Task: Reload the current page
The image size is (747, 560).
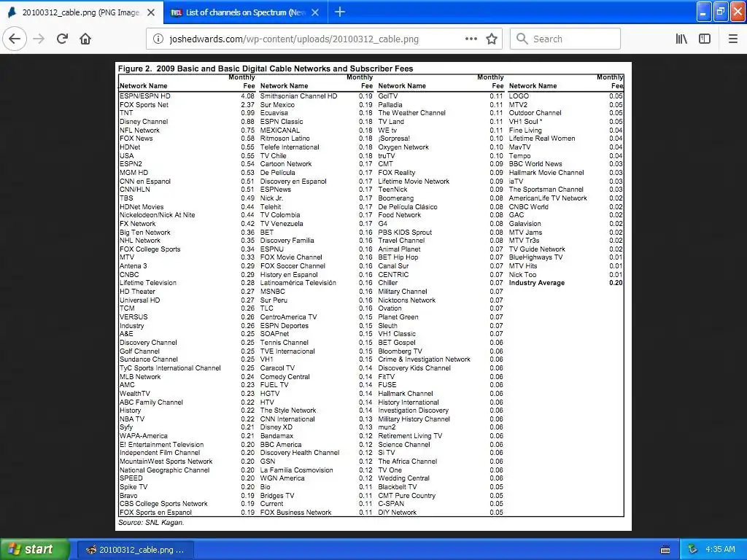Action: (62, 39)
